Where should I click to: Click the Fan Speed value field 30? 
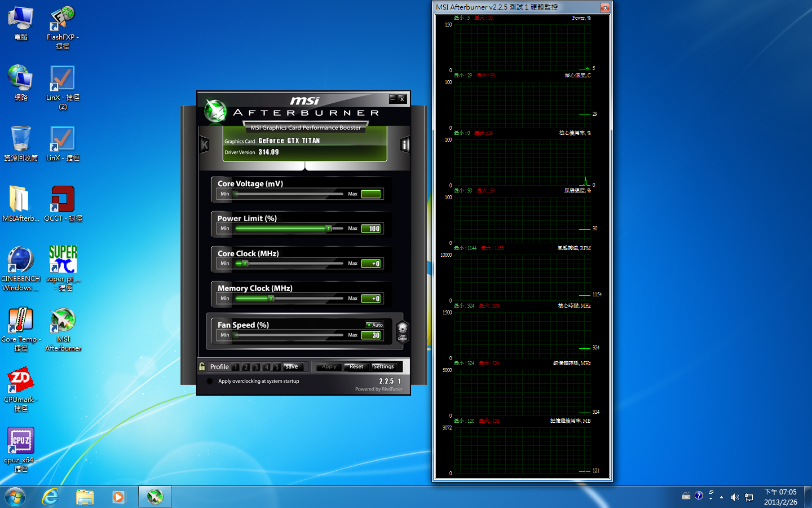[x=371, y=335]
